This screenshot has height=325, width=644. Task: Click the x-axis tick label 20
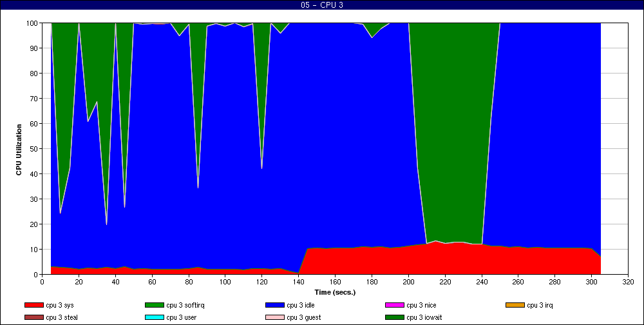pos(79,282)
